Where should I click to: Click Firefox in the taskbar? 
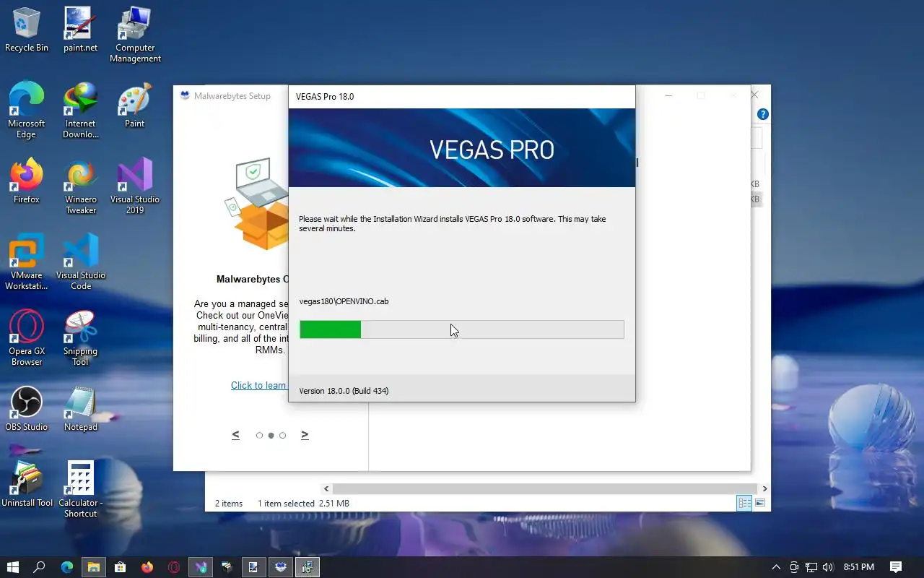[x=147, y=567]
